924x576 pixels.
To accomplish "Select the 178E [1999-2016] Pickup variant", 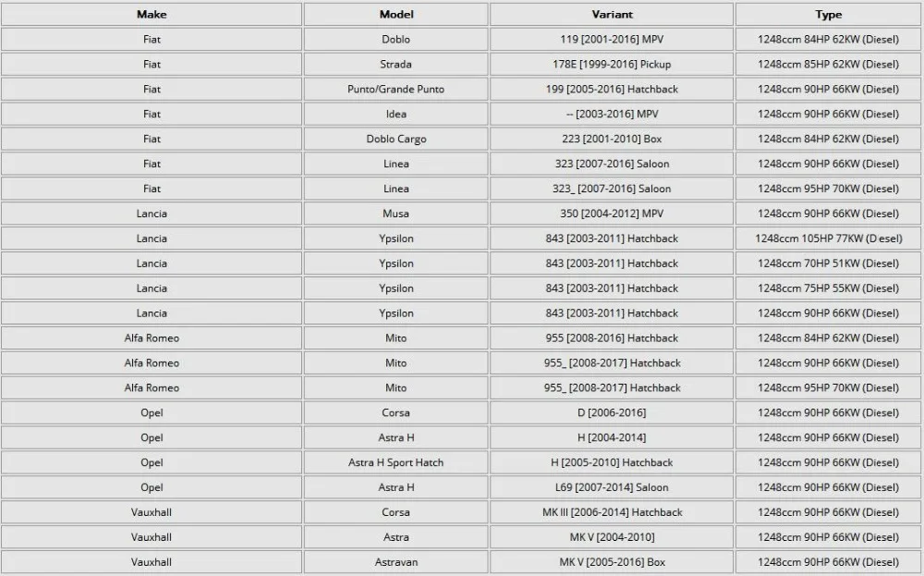I will 612,65.
